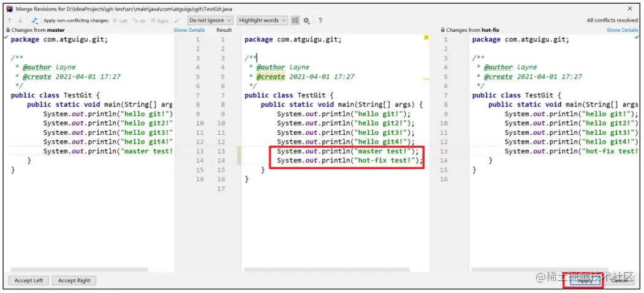644x293 pixels.
Task: Click the "hello git!" line in the hot-fix pane
Action: pos(571,114)
